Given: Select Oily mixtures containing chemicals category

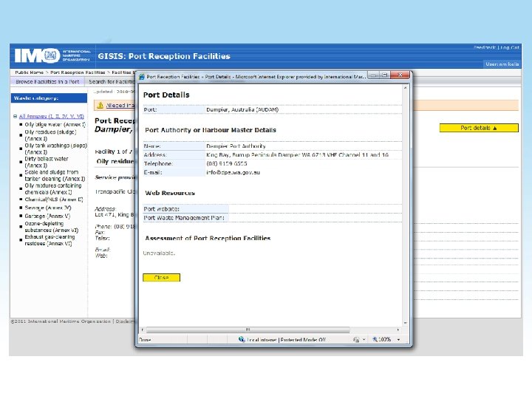Looking at the screenshot, I should click(x=53, y=188).
